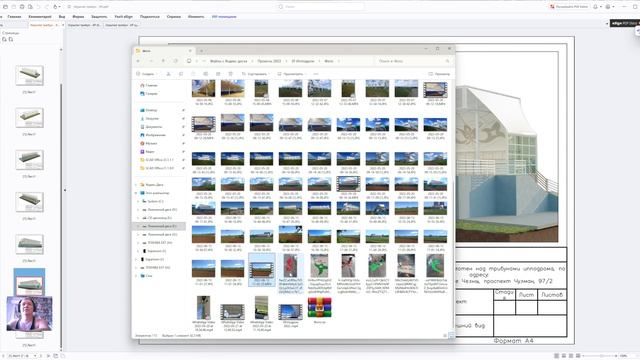Click the Share icon in Explorer toolbar
The height and width of the screenshot is (360, 640).
[x=218, y=74]
